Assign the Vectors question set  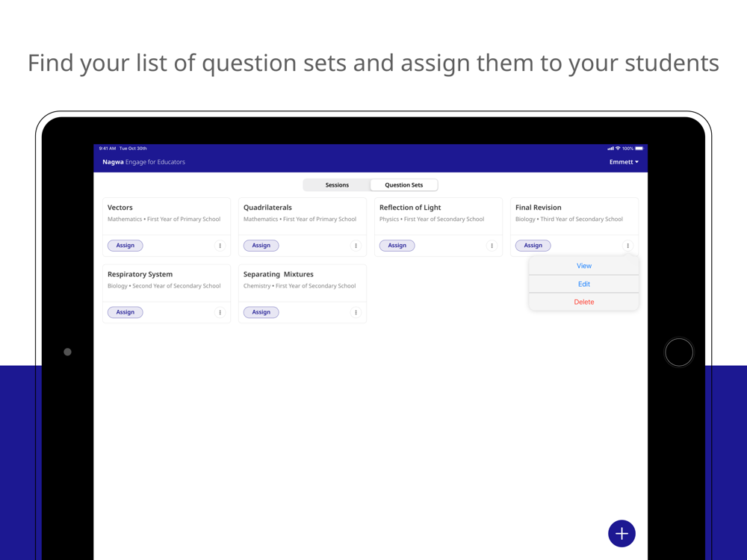click(x=125, y=246)
